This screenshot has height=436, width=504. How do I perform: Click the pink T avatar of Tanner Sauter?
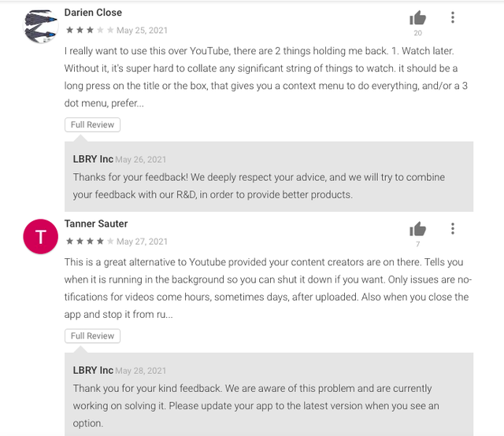pyautogui.click(x=40, y=236)
